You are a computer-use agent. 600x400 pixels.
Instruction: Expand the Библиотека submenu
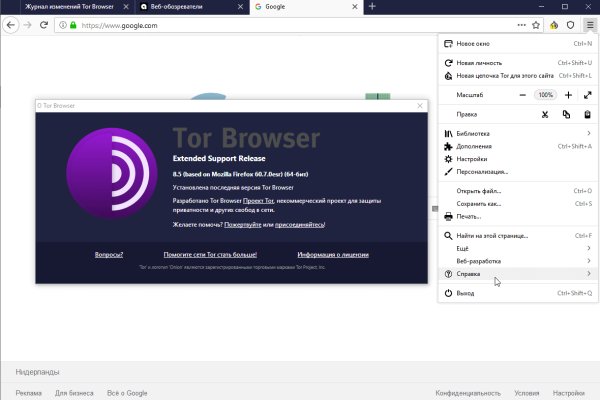click(516, 133)
